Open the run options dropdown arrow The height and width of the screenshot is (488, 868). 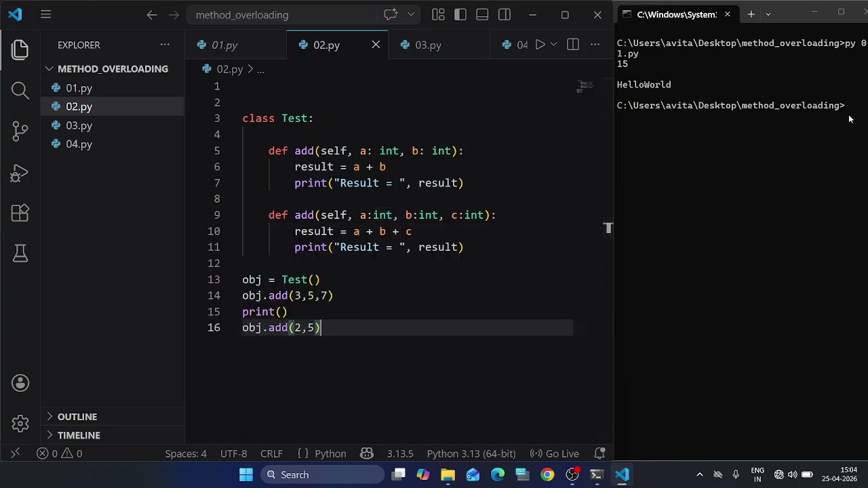pos(553,45)
